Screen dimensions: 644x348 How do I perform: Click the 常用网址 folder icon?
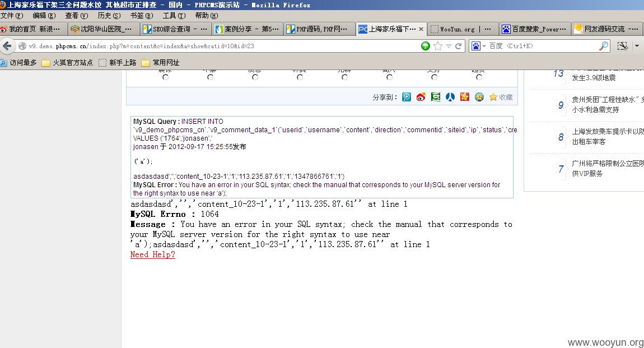pos(146,62)
